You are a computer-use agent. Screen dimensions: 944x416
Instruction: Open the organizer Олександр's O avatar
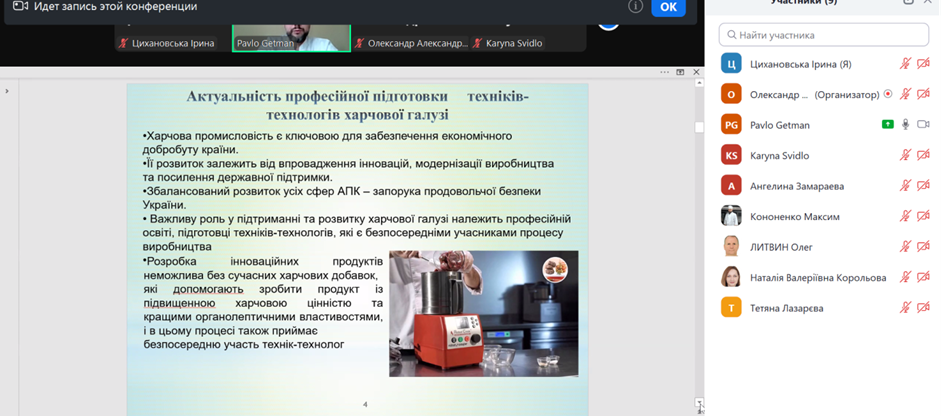pos(731,94)
